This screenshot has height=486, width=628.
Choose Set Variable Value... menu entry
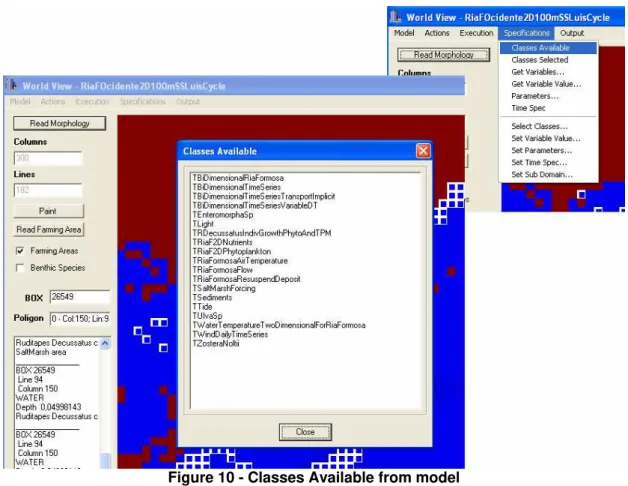point(548,138)
